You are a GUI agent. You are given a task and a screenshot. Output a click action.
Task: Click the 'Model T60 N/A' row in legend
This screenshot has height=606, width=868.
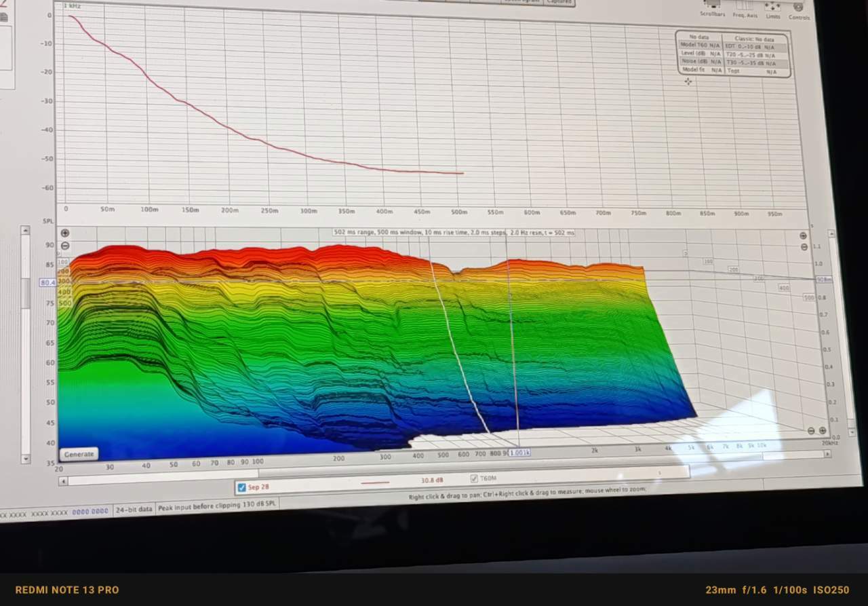coord(701,45)
